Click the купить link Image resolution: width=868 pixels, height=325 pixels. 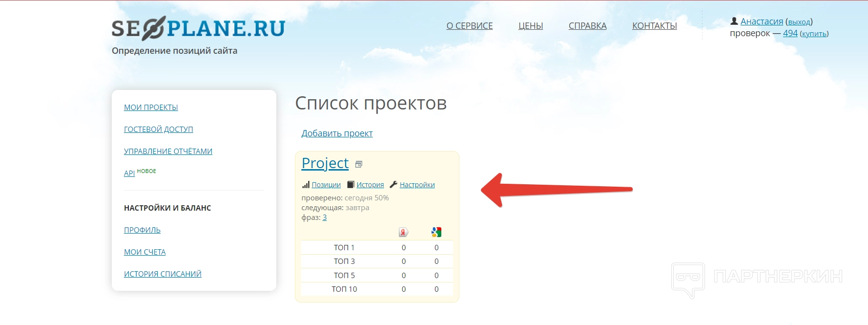click(814, 34)
